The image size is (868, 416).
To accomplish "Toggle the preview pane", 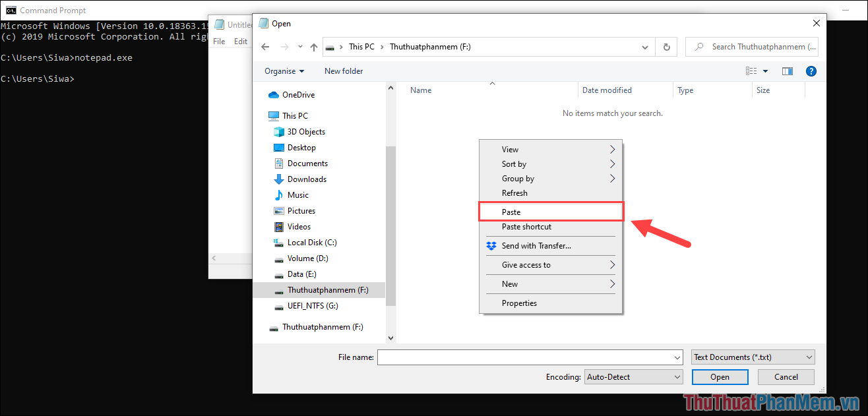I will pos(787,71).
